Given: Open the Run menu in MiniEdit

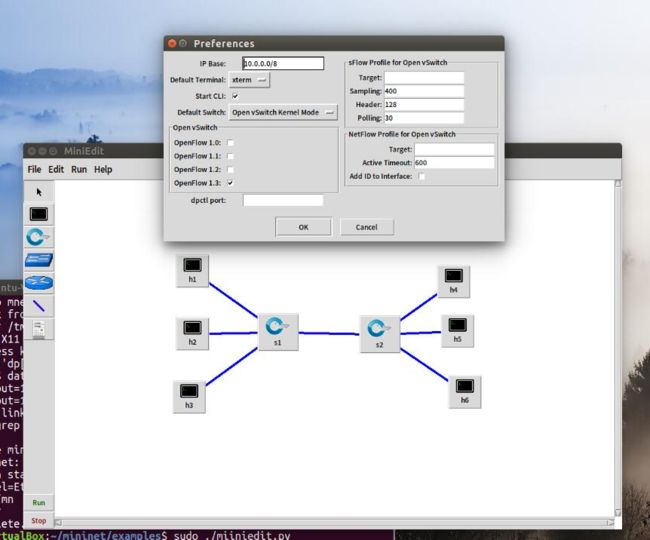Looking at the screenshot, I should (x=79, y=169).
